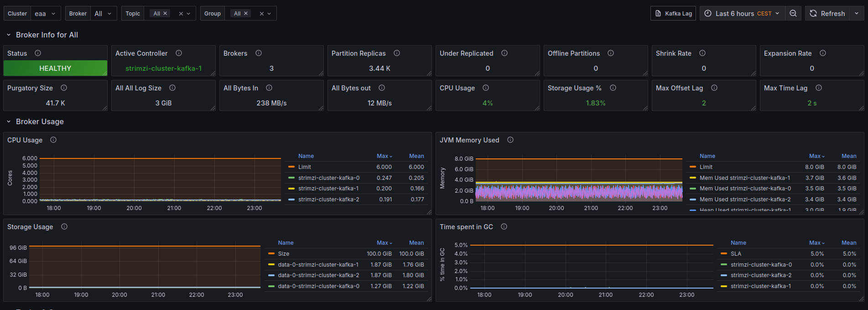Open the Cluster variable dropdown
Image resolution: width=868 pixels, height=310 pixels.
click(46, 14)
